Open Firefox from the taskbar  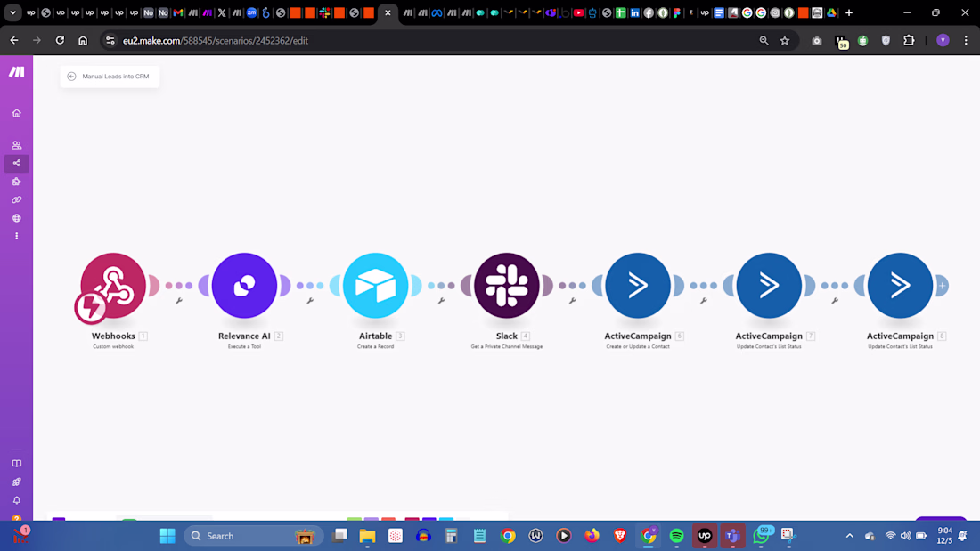coord(592,536)
